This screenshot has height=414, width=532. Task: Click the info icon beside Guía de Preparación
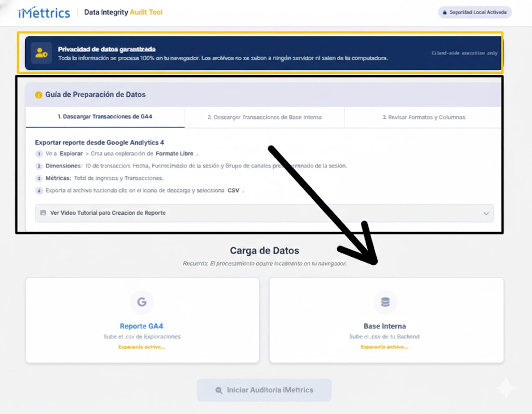(38, 95)
